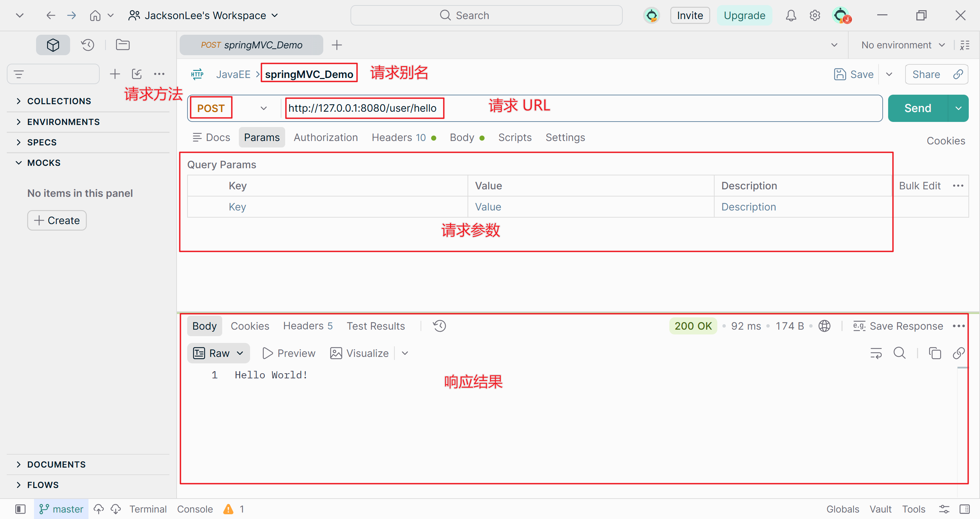Open the Test Results tab
The image size is (980, 519).
pos(375,326)
